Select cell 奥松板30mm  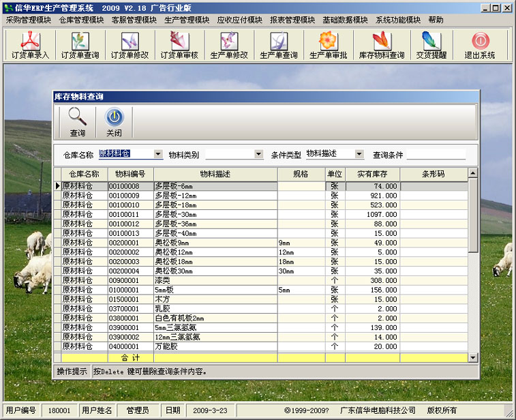coord(215,271)
